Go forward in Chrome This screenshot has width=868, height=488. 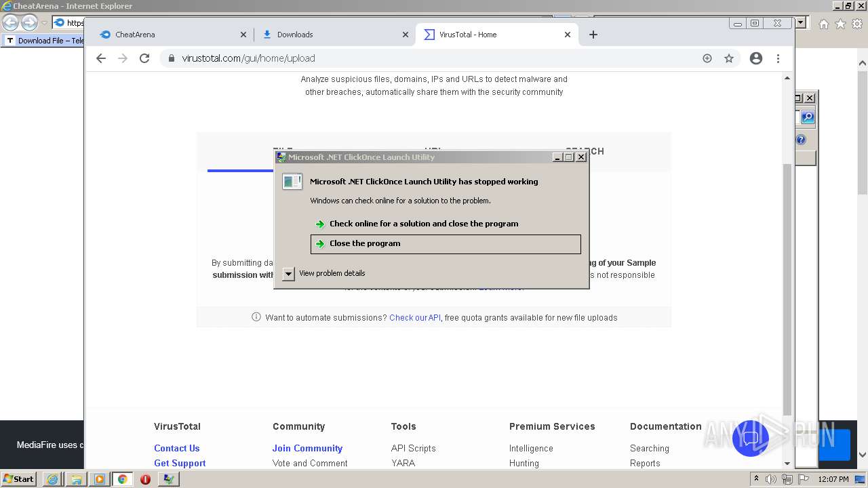[123, 58]
